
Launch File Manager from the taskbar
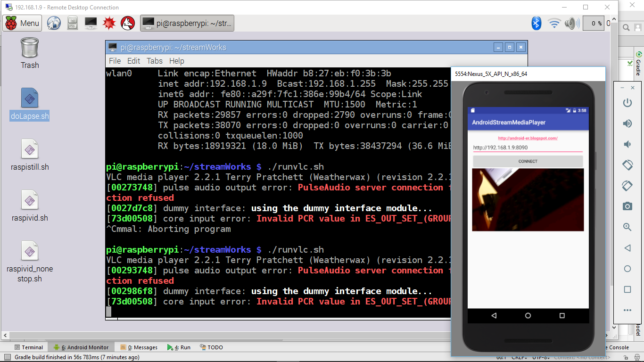(x=72, y=23)
